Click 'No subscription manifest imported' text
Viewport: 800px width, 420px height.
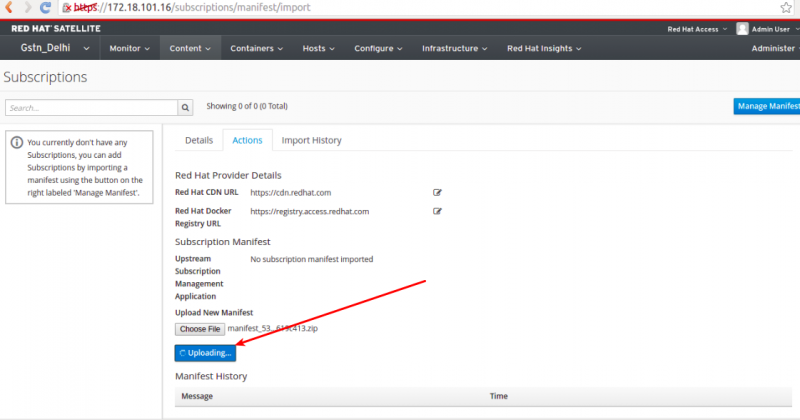pos(312,259)
